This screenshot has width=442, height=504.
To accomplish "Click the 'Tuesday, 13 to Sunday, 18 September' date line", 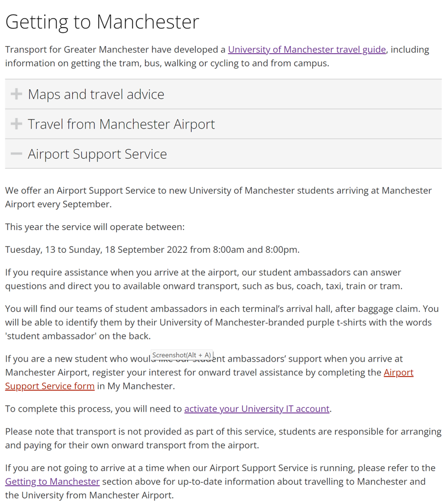I will point(152,250).
